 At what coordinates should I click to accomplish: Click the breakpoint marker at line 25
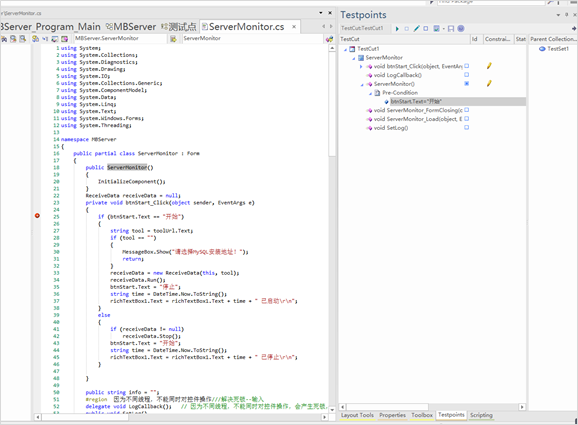pos(37,215)
